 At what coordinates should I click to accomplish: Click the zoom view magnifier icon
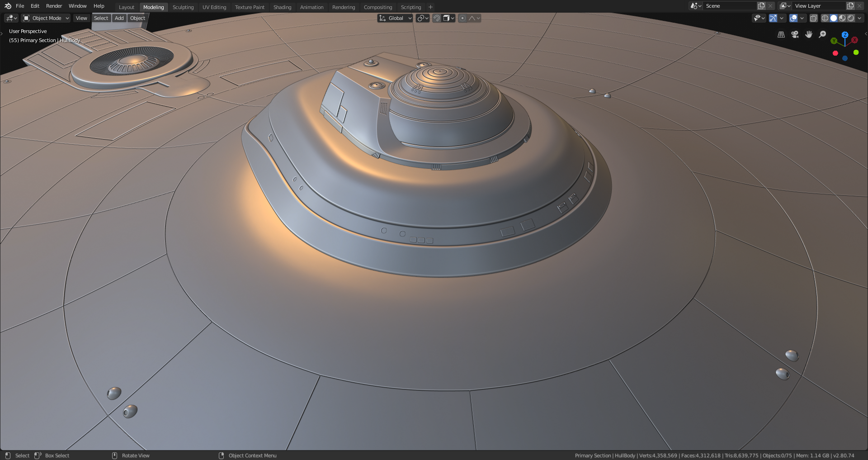tap(822, 34)
